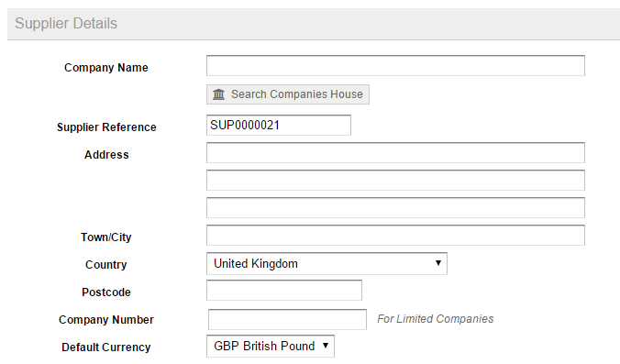Select the Supplier Reference field containing SUP0000021
Screen dimensions: 620x364
click(279, 126)
